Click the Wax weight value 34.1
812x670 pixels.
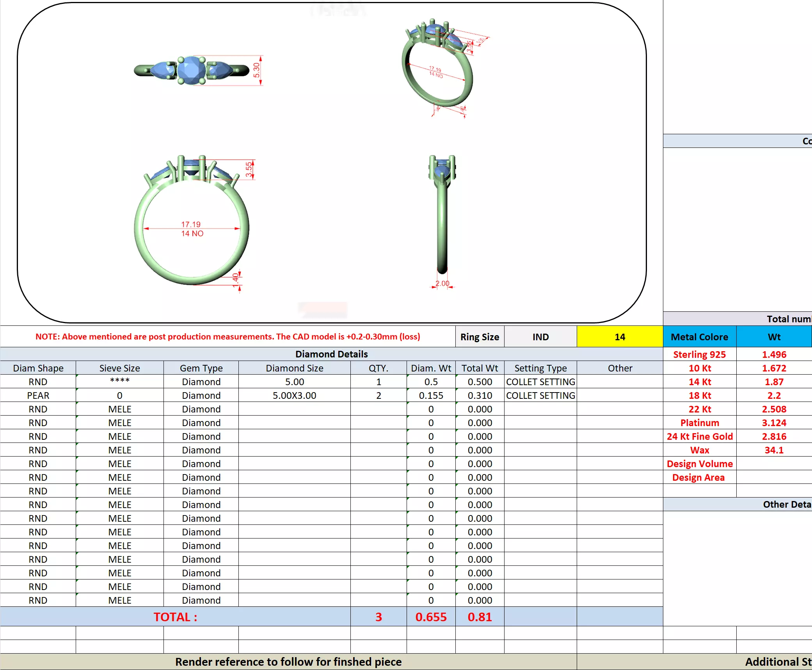tap(774, 450)
